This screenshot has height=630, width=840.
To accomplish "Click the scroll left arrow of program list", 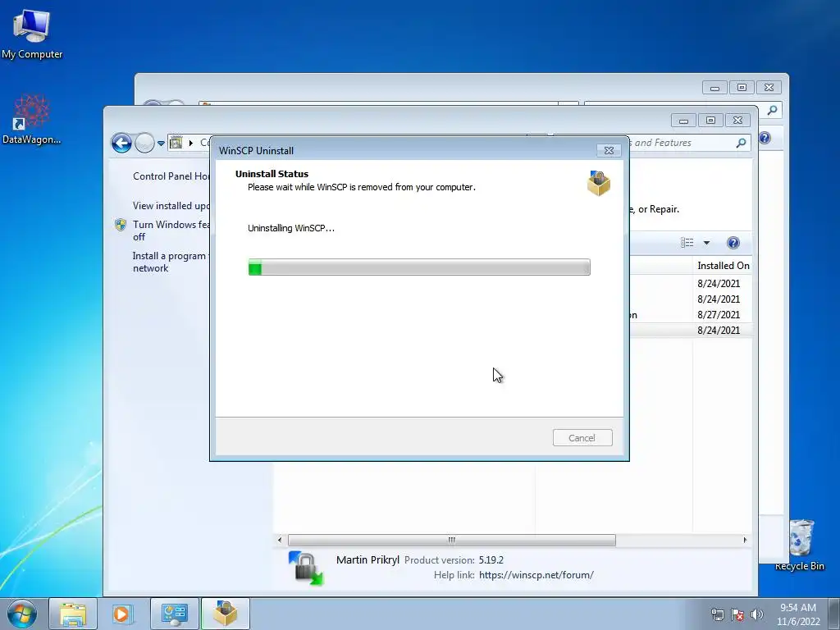I will coord(280,540).
